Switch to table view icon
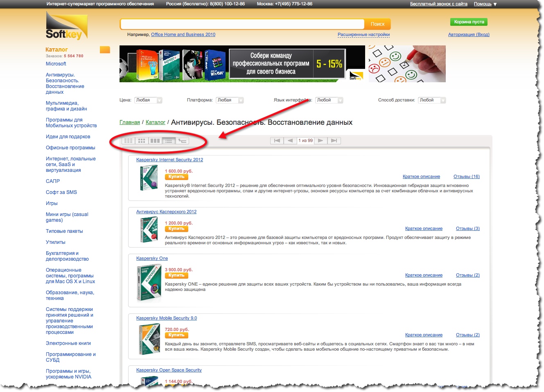The image size is (544, 392). click(129, 141)
